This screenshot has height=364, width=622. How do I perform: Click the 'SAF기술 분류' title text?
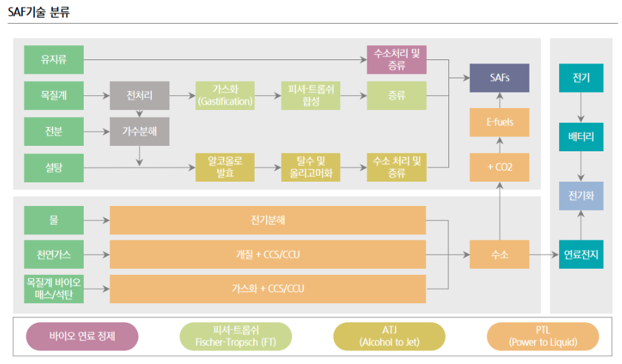38,12
